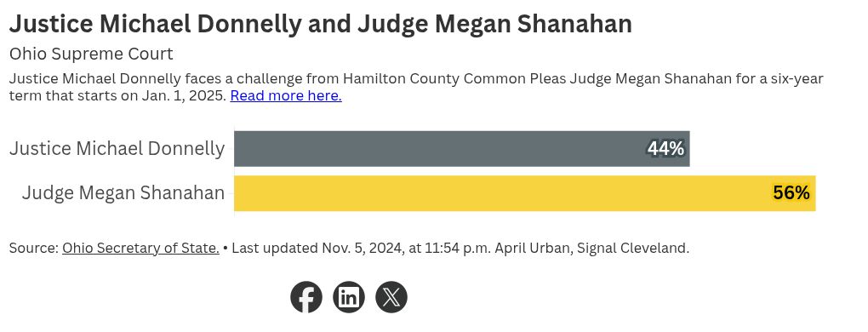The width and height of the screenshot is (868, 332).
Task: Share results on Facebook icon
Action: click(x=306, y=297)
